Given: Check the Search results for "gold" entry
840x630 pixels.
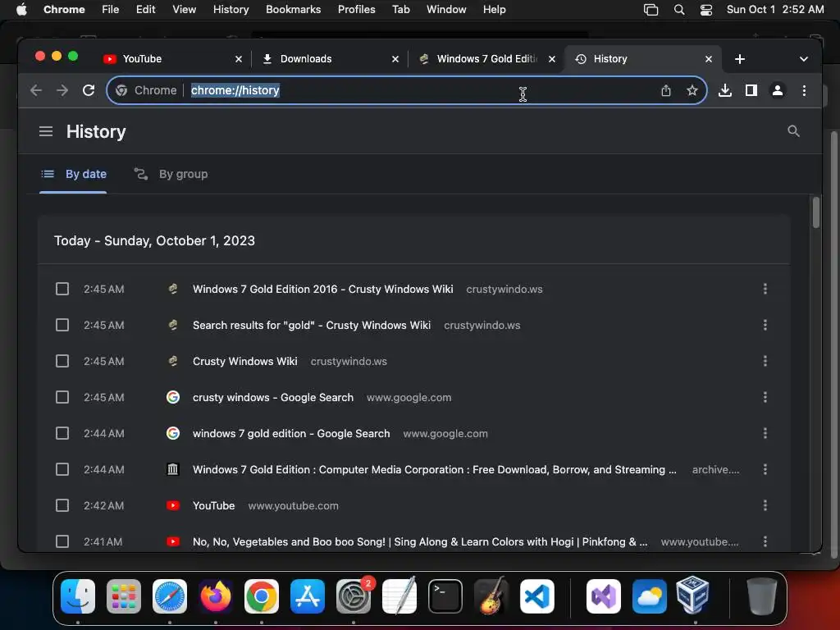Looking at the screenshot, I should coord(62,325).
